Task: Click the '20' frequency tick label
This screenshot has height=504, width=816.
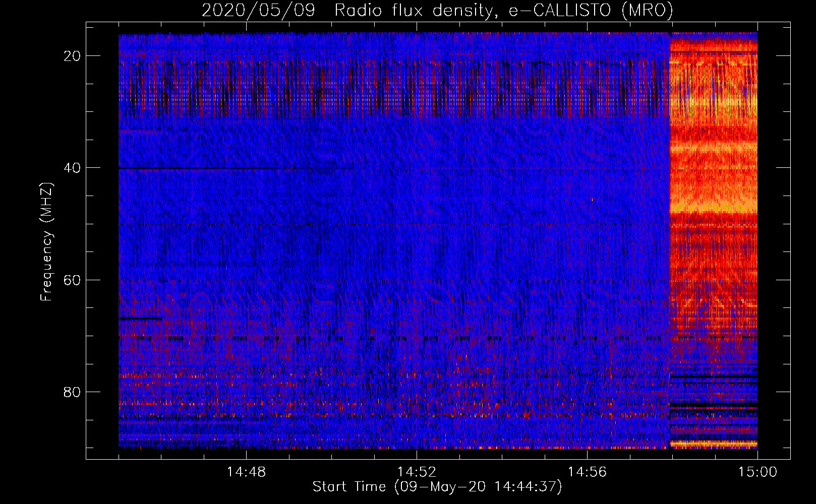Action: pyautogui.click(x=73, y=56)
